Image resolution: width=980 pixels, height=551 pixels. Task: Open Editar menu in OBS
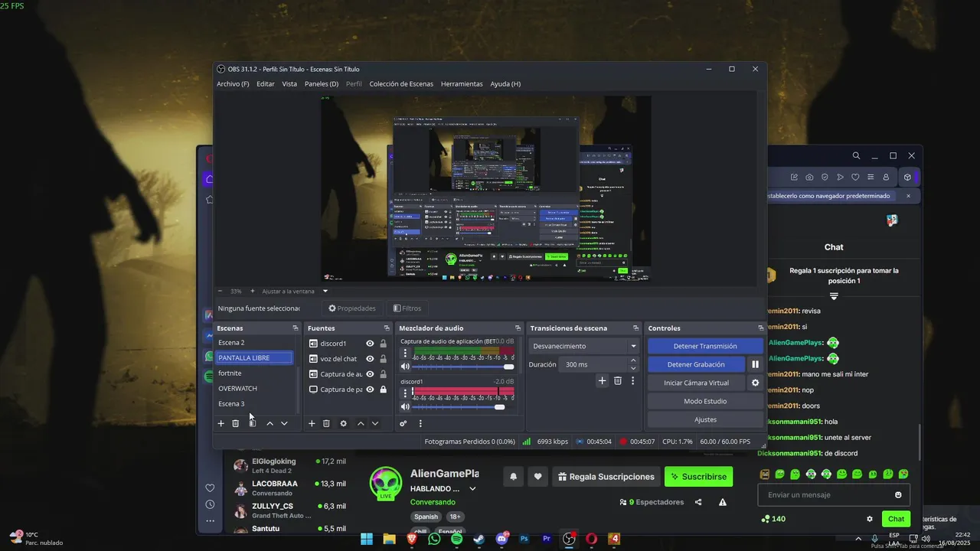pos(266,84)
